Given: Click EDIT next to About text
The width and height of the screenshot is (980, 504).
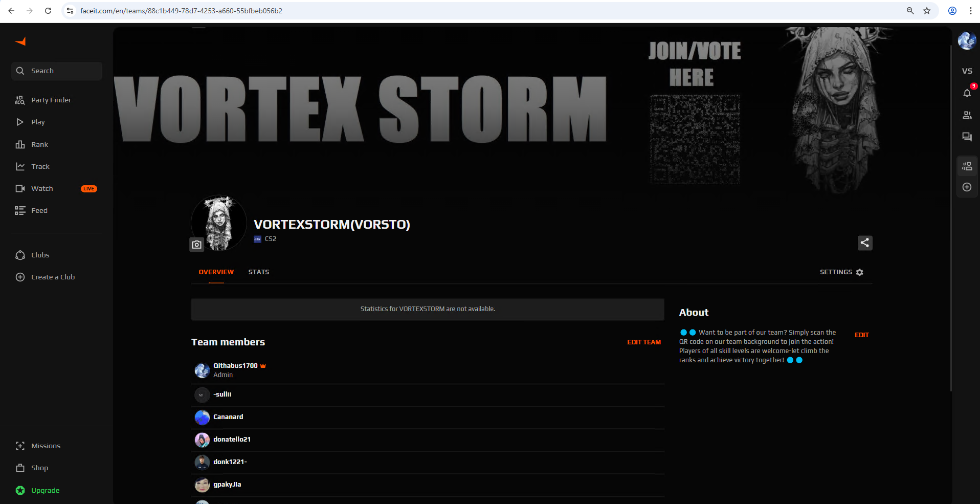Looking at the screenshot, I should pos(862,335).
